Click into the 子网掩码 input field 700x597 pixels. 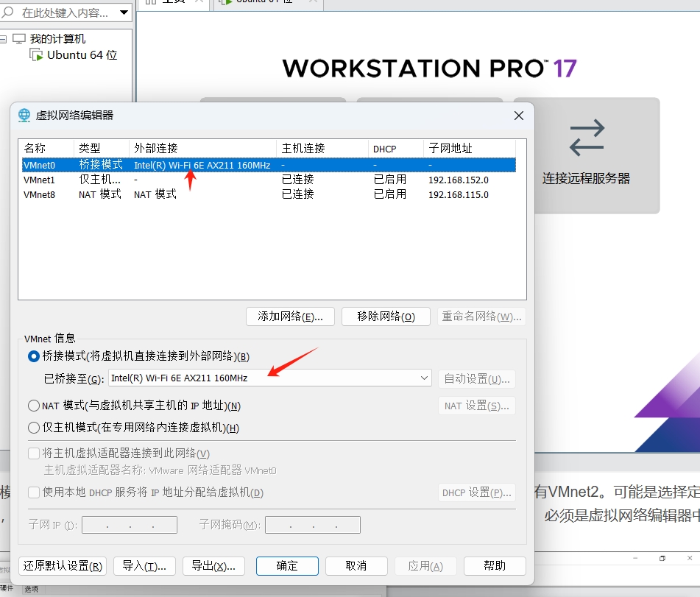313,525
